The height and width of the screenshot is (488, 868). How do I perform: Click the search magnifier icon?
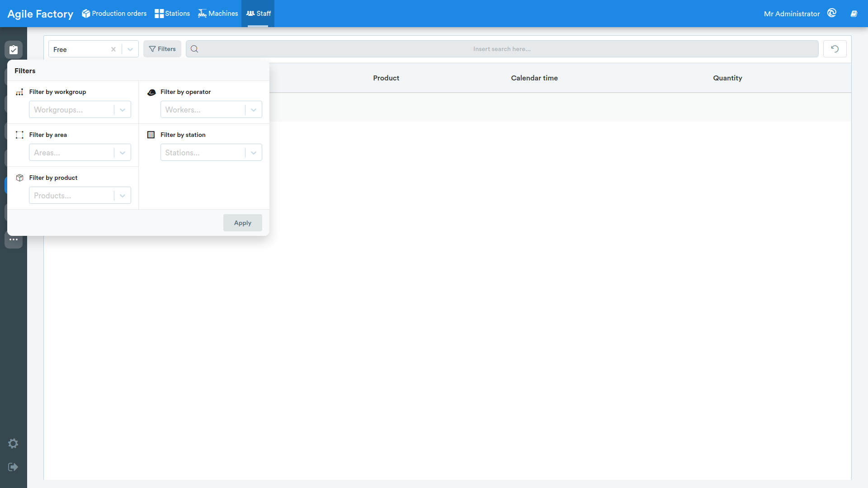(194, 49)
